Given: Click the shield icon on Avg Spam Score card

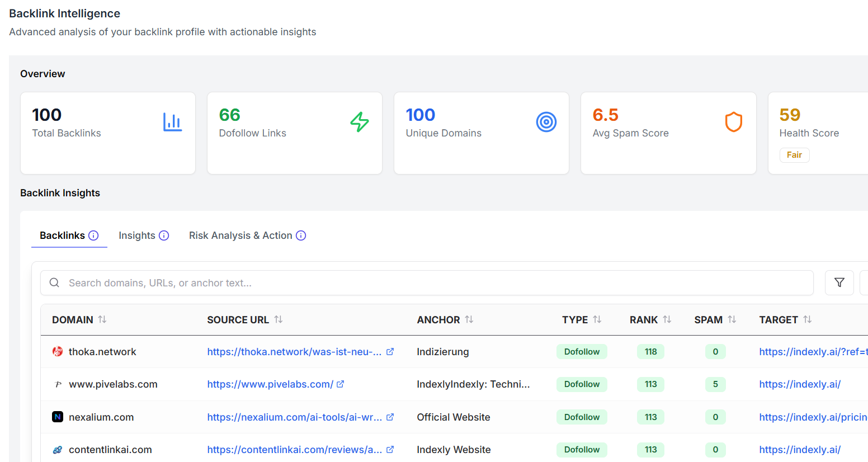Looking at the screenshot, I should (x=733, y=122).
